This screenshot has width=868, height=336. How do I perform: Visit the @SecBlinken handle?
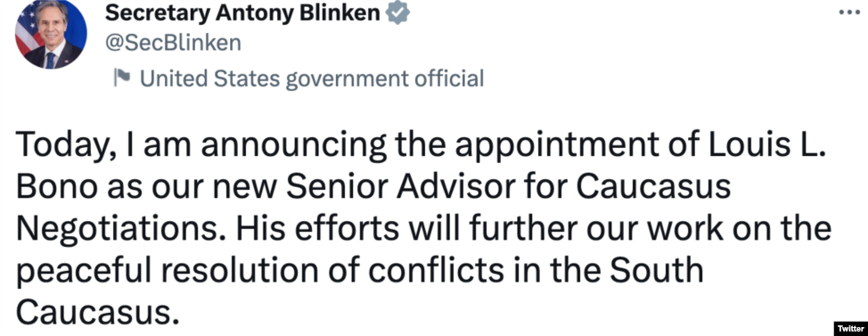pyautogui.click(x=173, y=43)
